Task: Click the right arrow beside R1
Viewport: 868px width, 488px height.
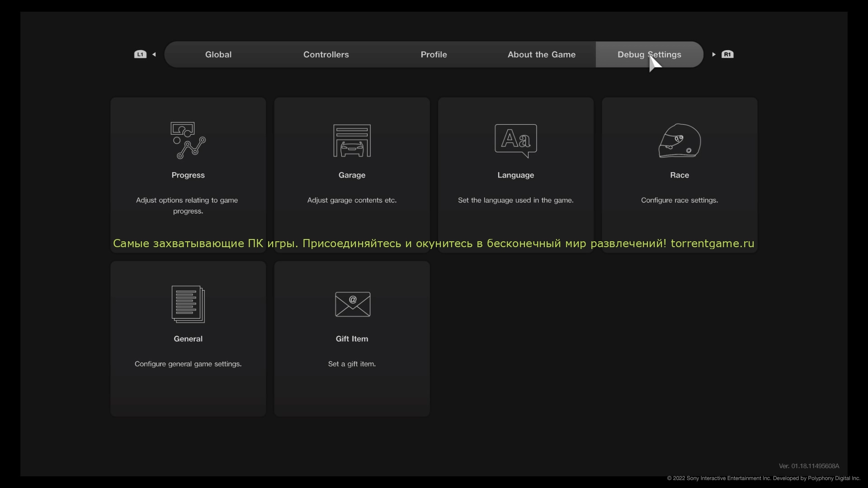Action: pos(714,55)
